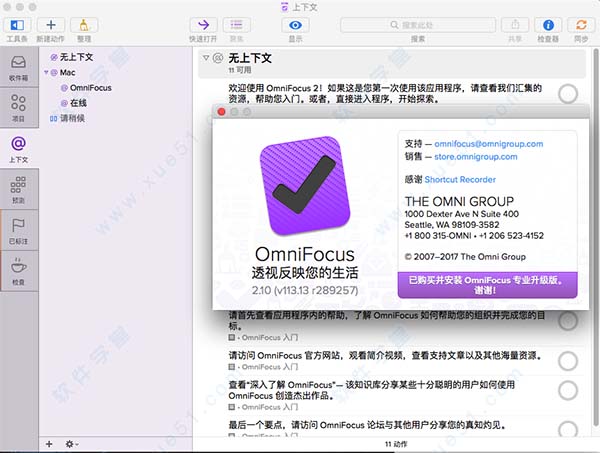Complete the visit the forums task circle
600x453 pixels.
point(568,429)
